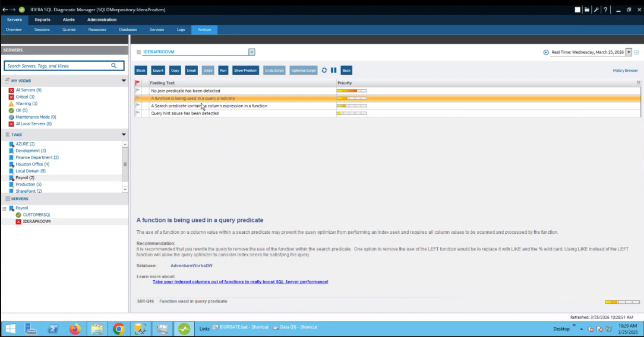Screen dimensions: 644x337
Task: Click the Tags list scroll up arrow
Action: click(x=125, y=144)
